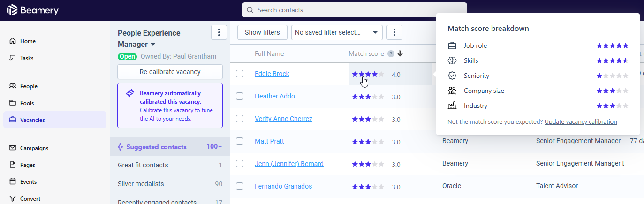Open the saved filter dropdown
The width and height of the screenshot is (644, 204).
coord(337,32)
